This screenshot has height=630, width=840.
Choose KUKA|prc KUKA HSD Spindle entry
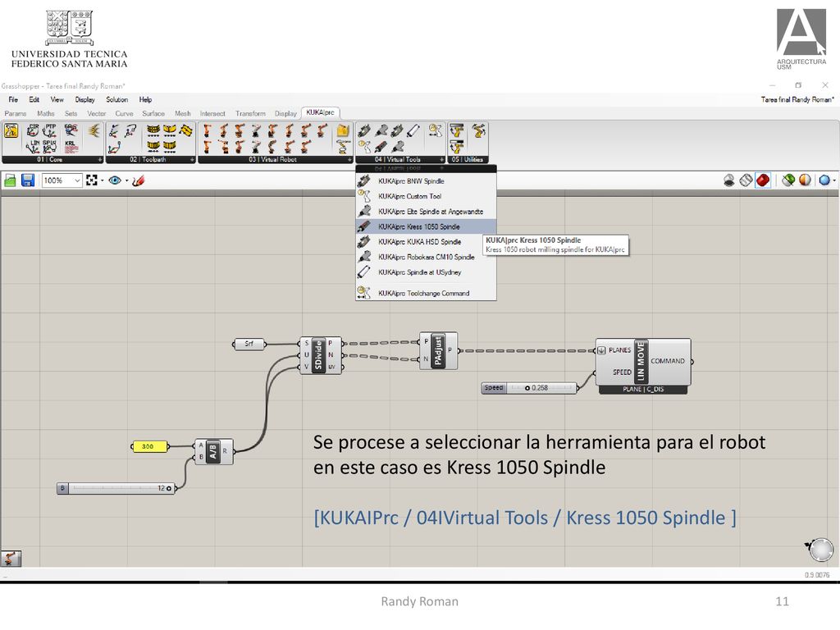426,242
